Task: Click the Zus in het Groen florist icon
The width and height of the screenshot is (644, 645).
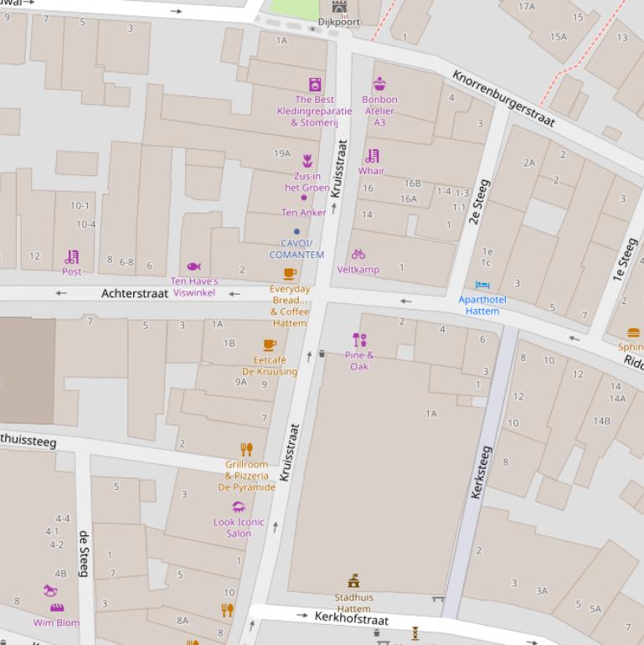Action: pyautogui.click(x=307, y=161)
